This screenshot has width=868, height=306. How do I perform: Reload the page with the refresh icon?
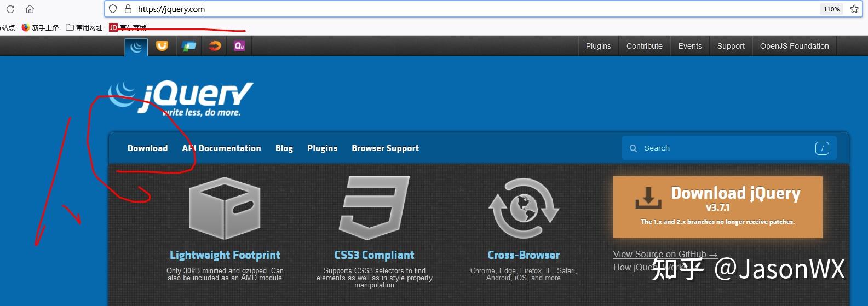(10, 9)
